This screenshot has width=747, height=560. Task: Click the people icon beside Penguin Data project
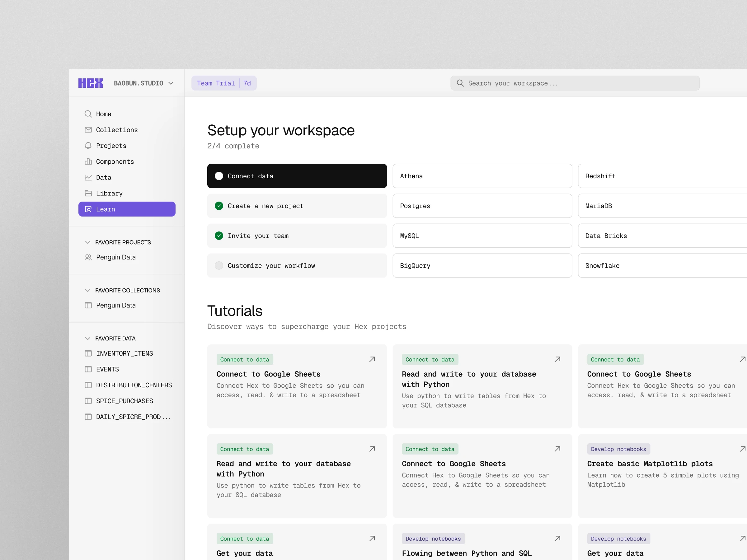click(x=88, y=257)
